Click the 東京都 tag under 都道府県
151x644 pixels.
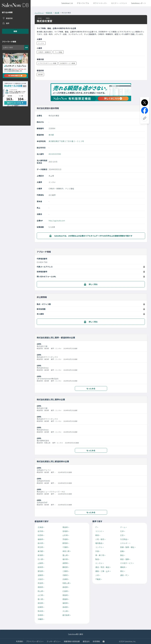point(40,74)
